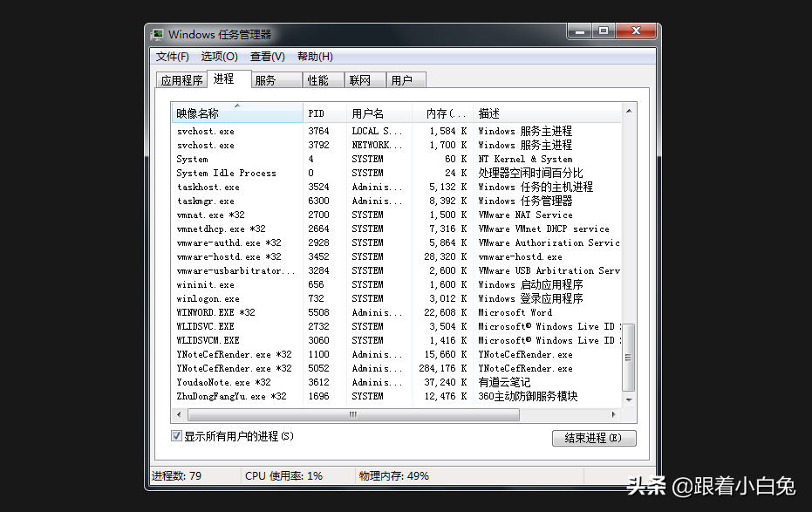812x512 pixels.
Task: Select svchost.exe with PID 3792
Action: [396, 145]
